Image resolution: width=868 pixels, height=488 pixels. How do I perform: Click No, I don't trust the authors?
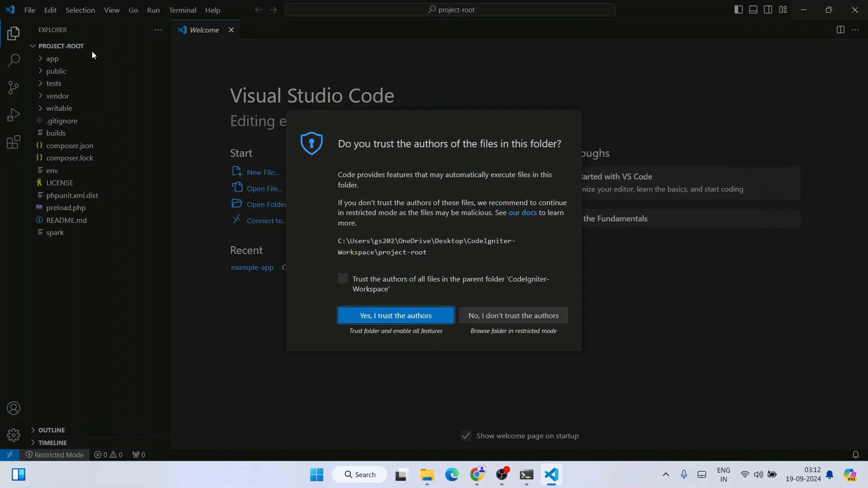514,316
